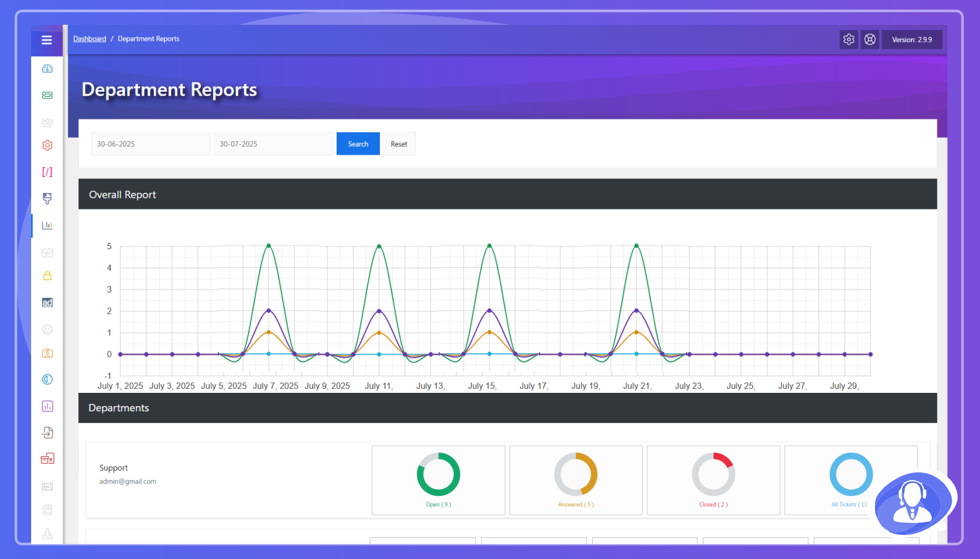Click the Departments section header

[507, 408]
